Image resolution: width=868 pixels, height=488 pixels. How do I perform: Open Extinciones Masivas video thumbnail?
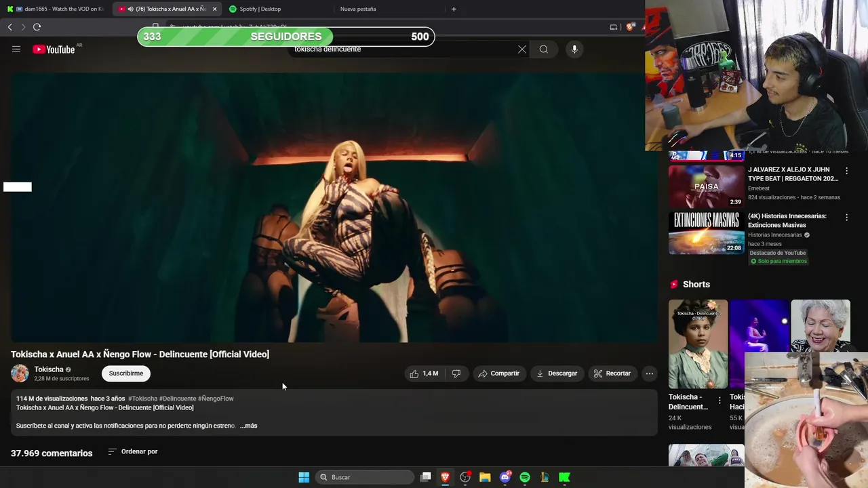(706, 233)
